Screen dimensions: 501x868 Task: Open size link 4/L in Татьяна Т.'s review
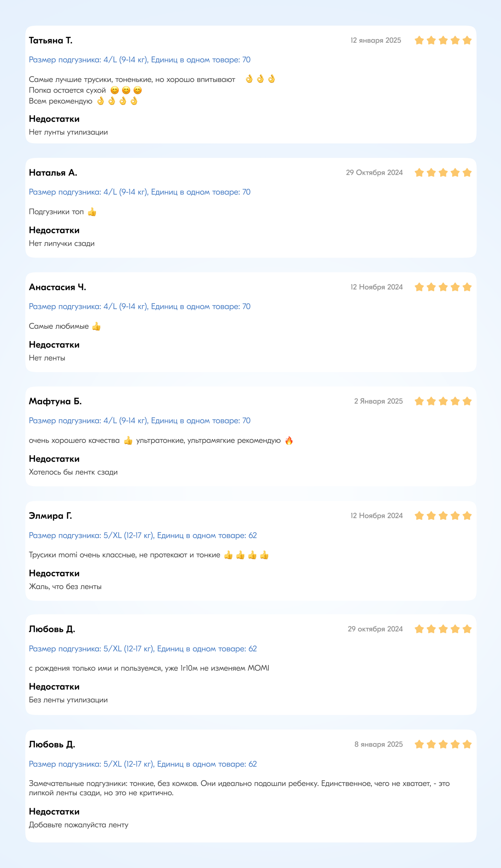(140, 60)
